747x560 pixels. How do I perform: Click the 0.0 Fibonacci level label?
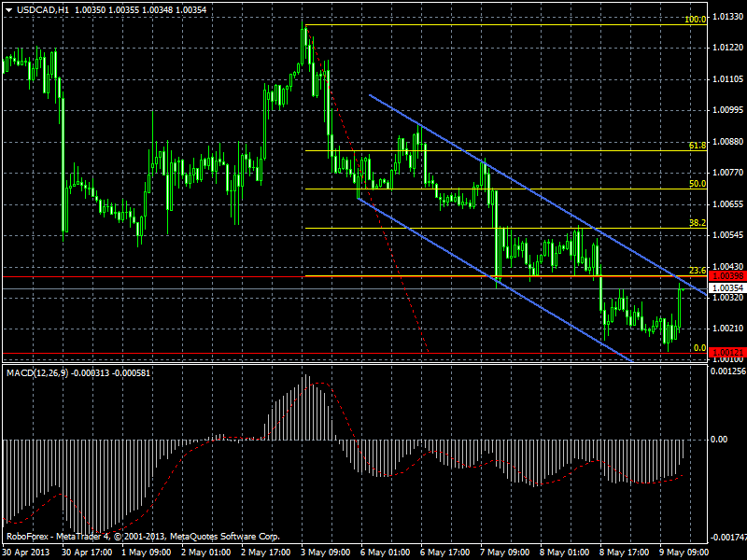(x=699, y=348)
